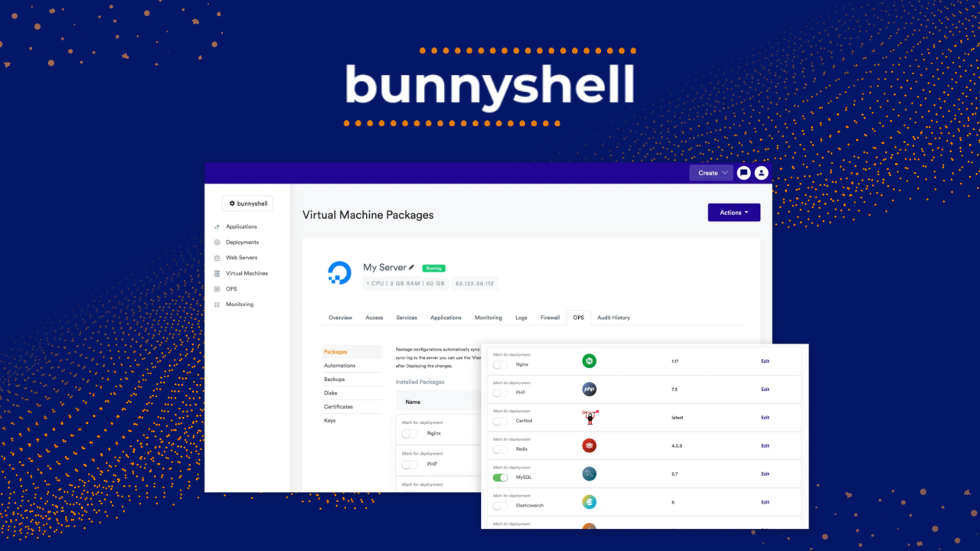Click Edit in the PHP 7.3 row
Screen dimensions: 980x551
click(x=765, y=390)
